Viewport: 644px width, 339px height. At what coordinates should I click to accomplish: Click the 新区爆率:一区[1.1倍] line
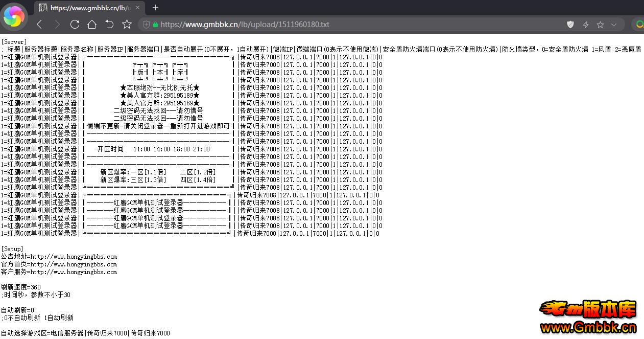[x=158, y=172]
